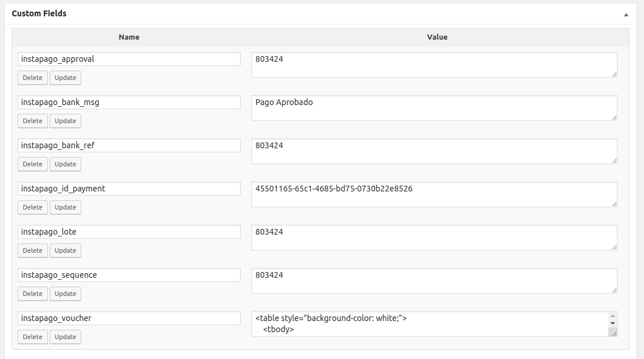
Task: Delete the instapago_approval custom field
Action: (33, 78)
